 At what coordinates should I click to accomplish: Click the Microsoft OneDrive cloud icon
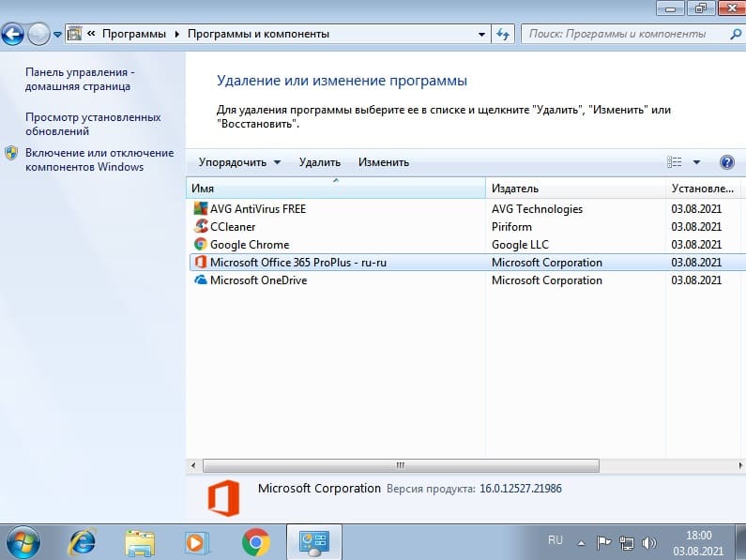click(201, 280)
